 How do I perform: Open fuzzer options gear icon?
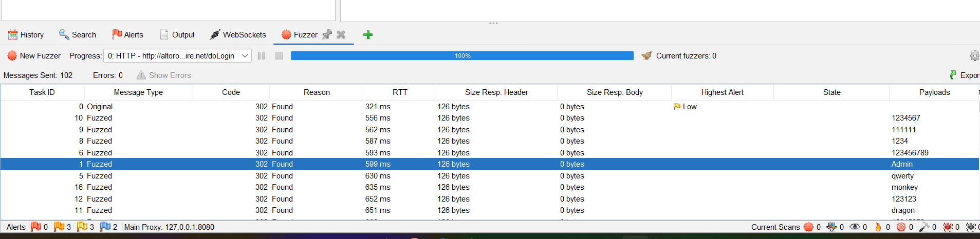coord(974,56)
